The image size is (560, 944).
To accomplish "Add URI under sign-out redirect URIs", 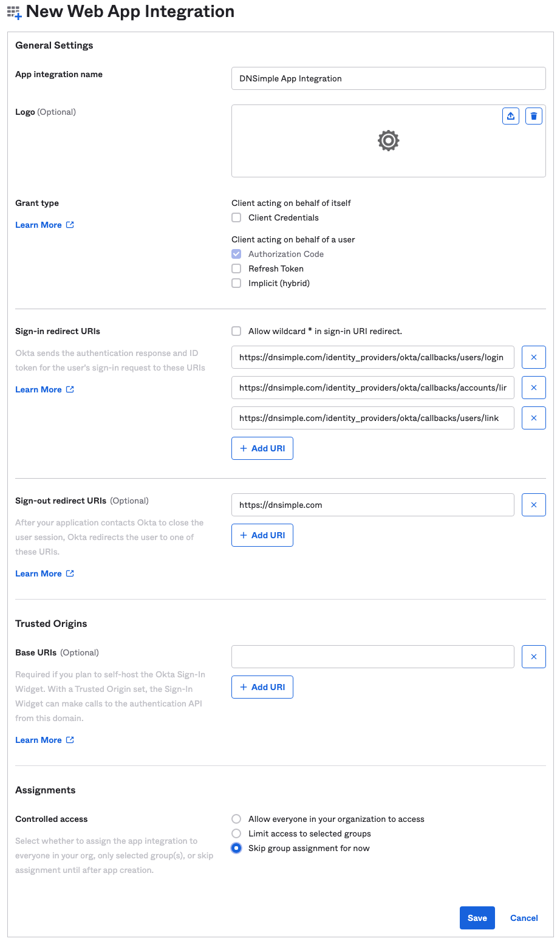I will tap(262, 535).
